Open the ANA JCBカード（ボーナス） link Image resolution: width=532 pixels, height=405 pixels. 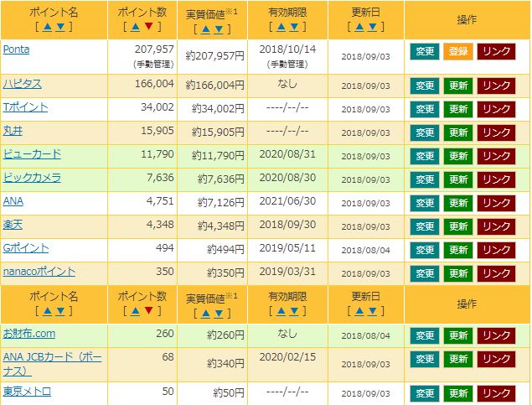point(52,364)
